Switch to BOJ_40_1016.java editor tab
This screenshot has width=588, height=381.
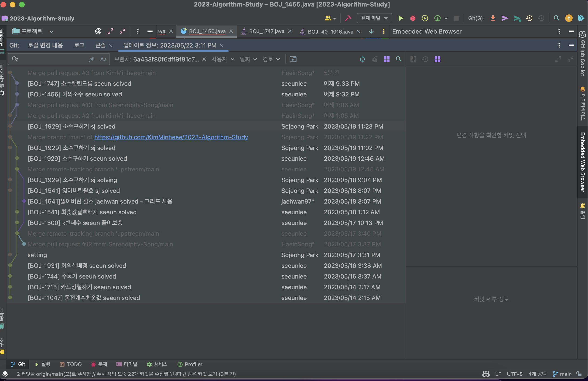330,32
